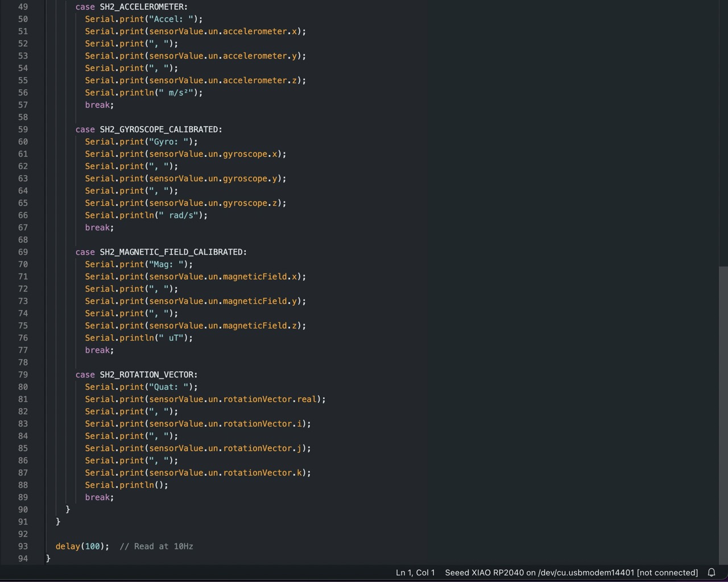Screen dimensions: 728x582
Task: Click the Ln 1, Col 1 cursor position indicator
Action: (x=415, y=572)
